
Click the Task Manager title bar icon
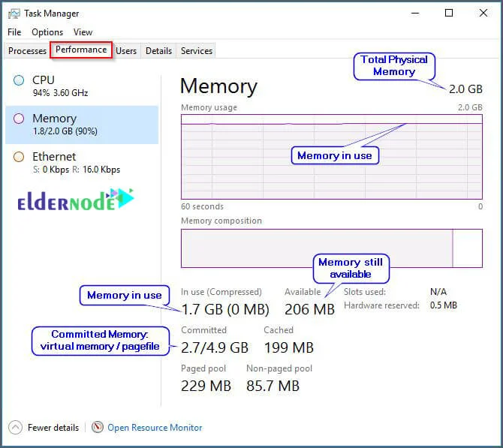(x=14, y=14)
